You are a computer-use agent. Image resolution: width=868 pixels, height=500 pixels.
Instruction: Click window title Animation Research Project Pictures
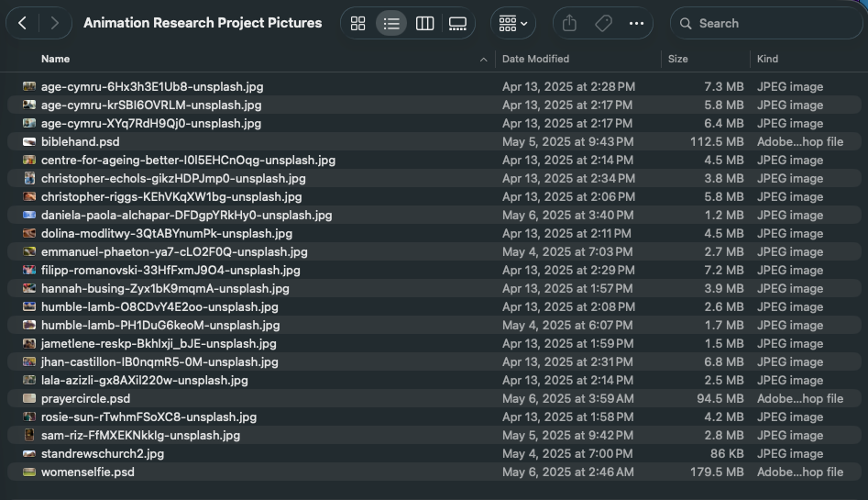[203, 23]
